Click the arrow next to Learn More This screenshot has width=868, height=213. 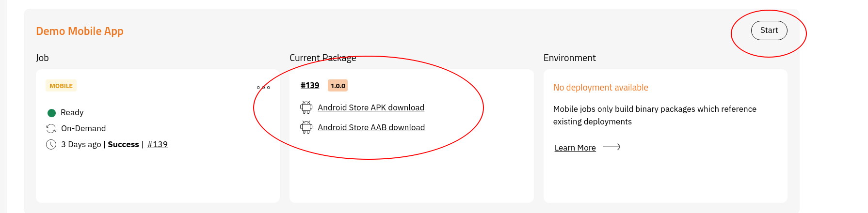(x=611, y=147)
